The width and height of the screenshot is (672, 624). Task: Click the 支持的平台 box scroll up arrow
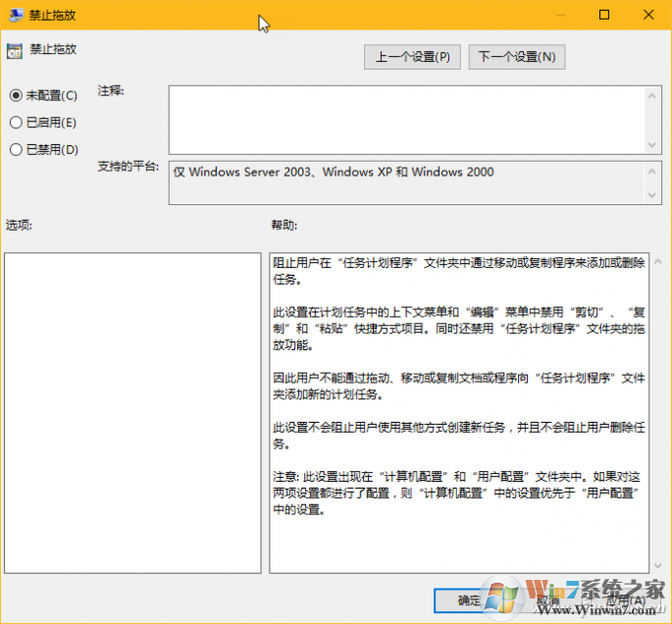coord(652,172)
